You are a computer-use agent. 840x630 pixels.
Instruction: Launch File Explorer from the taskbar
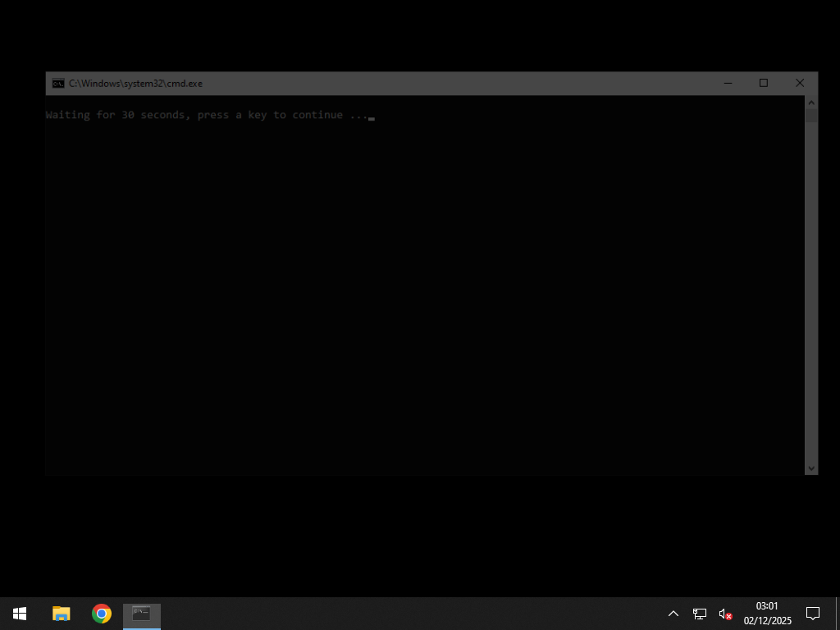60,613
